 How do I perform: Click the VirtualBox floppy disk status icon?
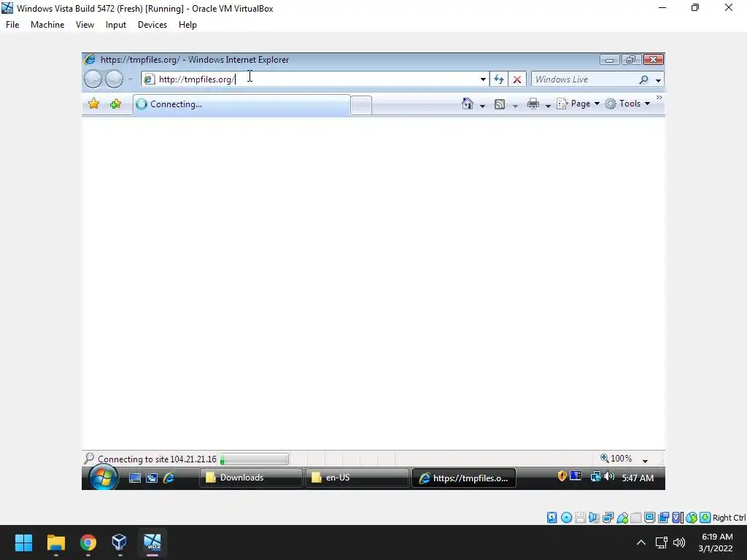pyautogui.click(x=580, y=518)
